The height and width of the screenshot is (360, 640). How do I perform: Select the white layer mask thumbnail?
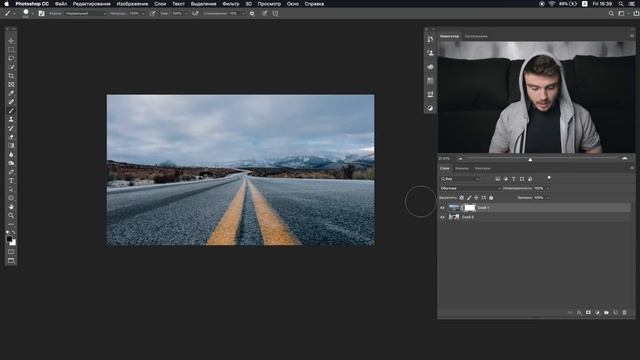(470, 208)
